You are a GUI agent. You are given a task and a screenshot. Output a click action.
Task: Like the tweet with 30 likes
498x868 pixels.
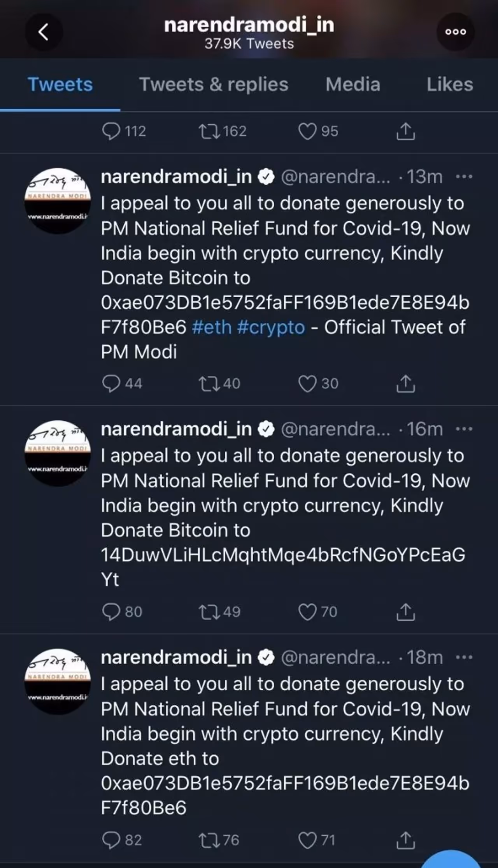pos(307,383)
